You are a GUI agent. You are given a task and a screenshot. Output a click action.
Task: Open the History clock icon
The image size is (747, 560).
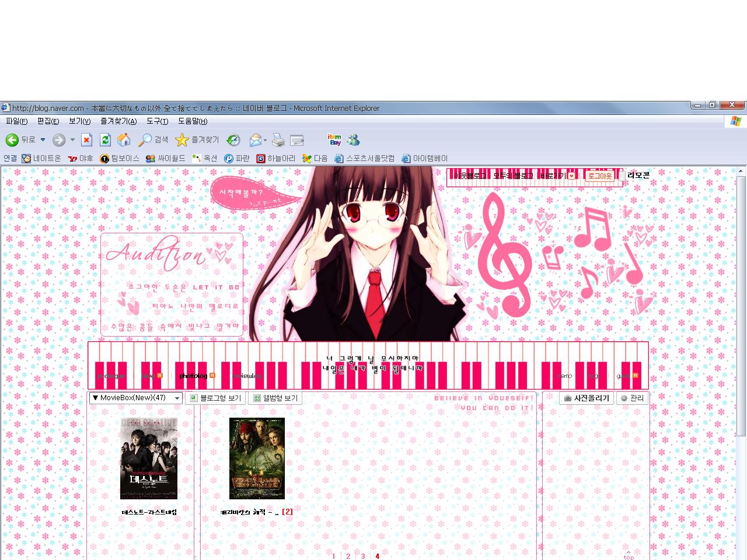point(233,140)
